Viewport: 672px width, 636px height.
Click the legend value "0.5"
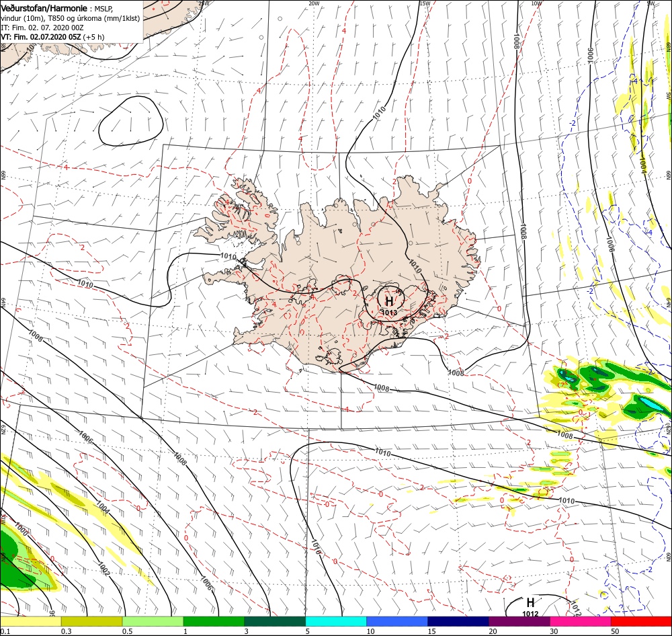coord(128,631)
